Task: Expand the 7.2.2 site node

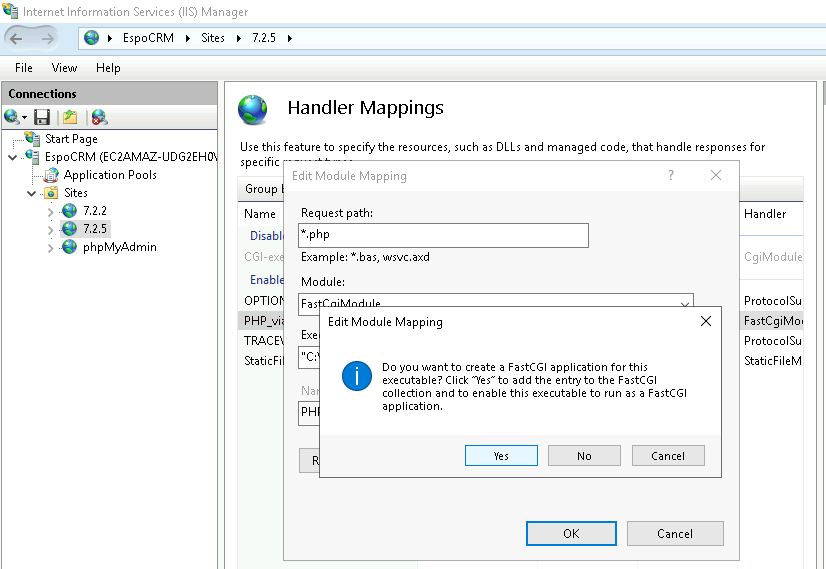Action: tap(51, 211)
